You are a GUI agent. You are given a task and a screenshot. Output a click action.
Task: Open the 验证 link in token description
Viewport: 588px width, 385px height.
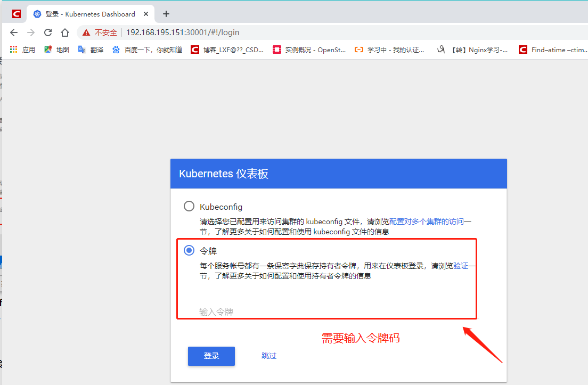461,266
